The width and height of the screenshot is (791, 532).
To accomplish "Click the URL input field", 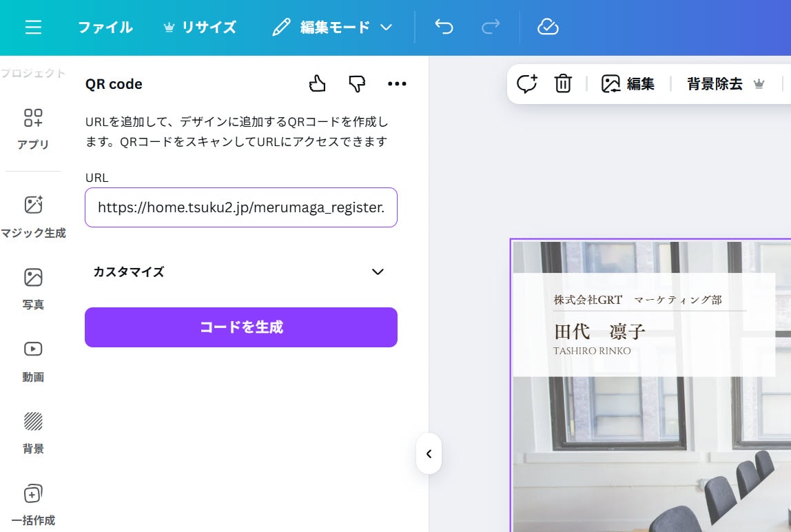I will (240, 207).
